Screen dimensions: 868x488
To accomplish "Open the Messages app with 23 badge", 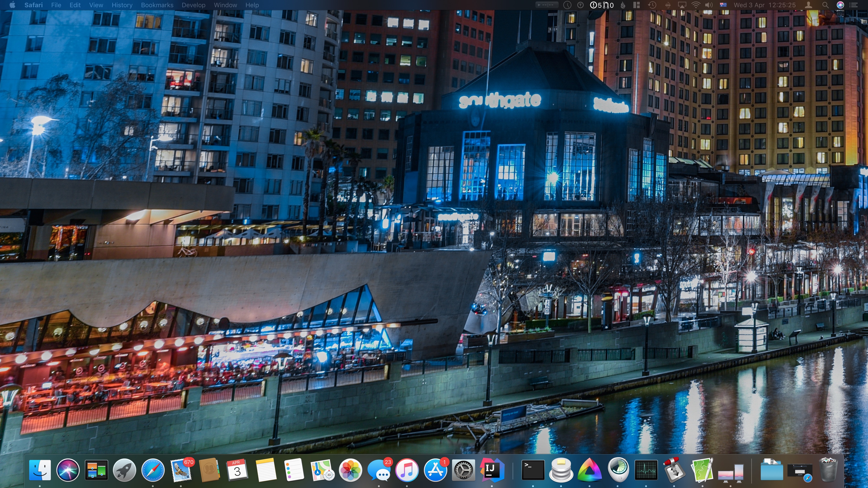I will 379,470.
